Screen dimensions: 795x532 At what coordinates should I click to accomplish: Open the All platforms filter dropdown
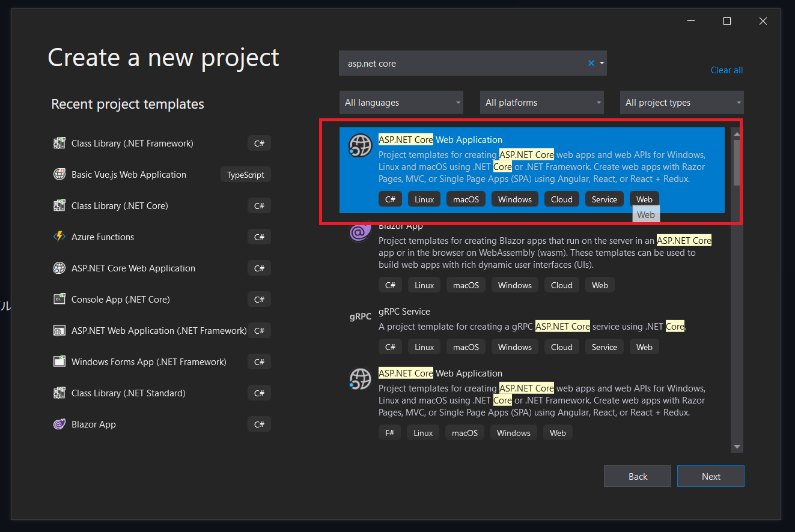[541, 103]
